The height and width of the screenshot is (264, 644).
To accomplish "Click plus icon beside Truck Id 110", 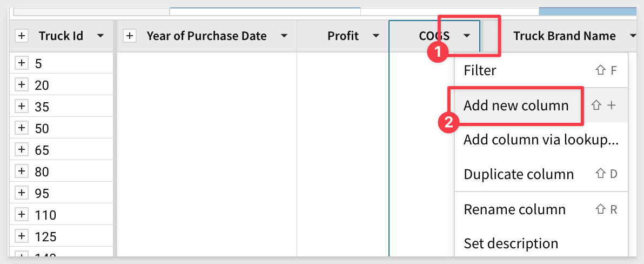I will tap(22, 215).
